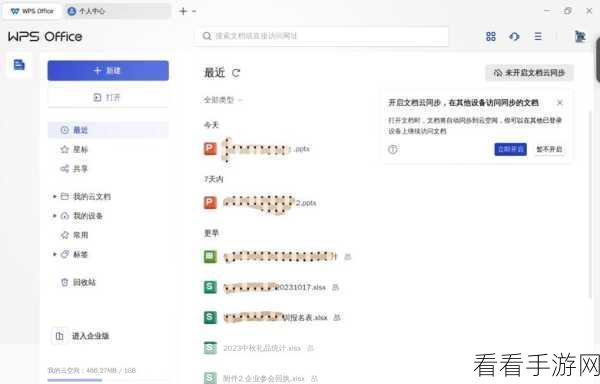Click share icon next to 2023中秋礼品统计.xlsx
This screenshot has height=384, width=600.
tap(310, 348)
